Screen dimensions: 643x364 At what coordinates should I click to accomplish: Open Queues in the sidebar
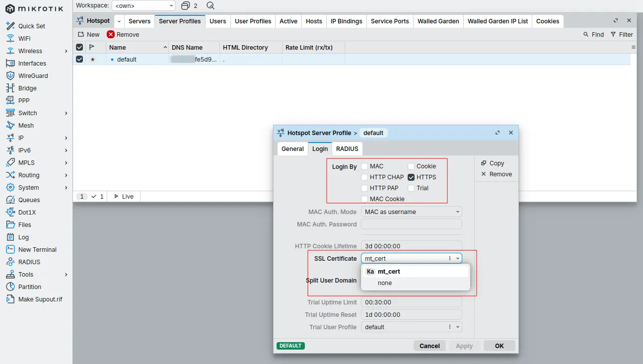pos(29,200)
